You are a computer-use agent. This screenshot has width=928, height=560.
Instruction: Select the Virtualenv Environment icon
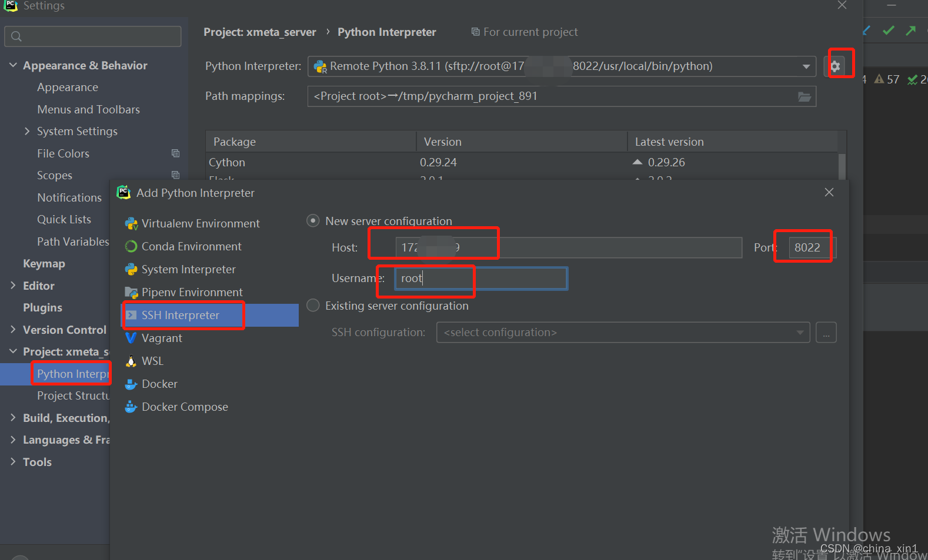[x=131, y=224]
